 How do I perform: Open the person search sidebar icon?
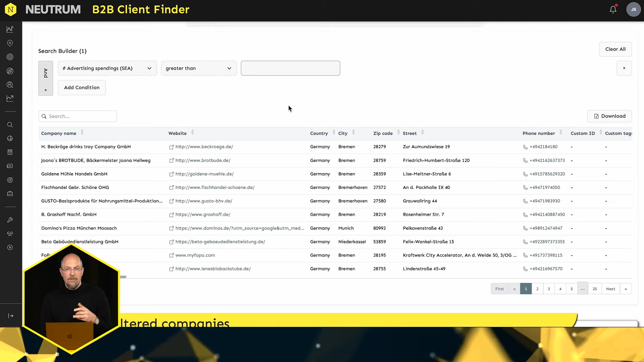click(x=10, y=85)
